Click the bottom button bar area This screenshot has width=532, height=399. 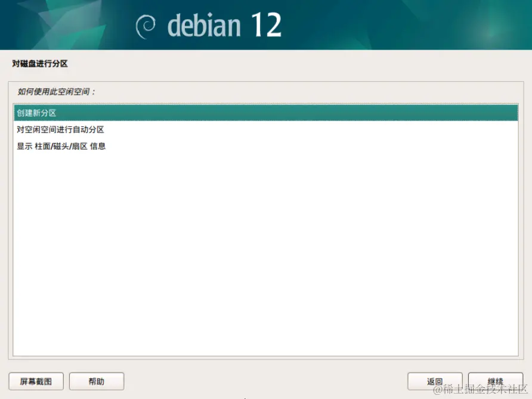pos(265,381)
